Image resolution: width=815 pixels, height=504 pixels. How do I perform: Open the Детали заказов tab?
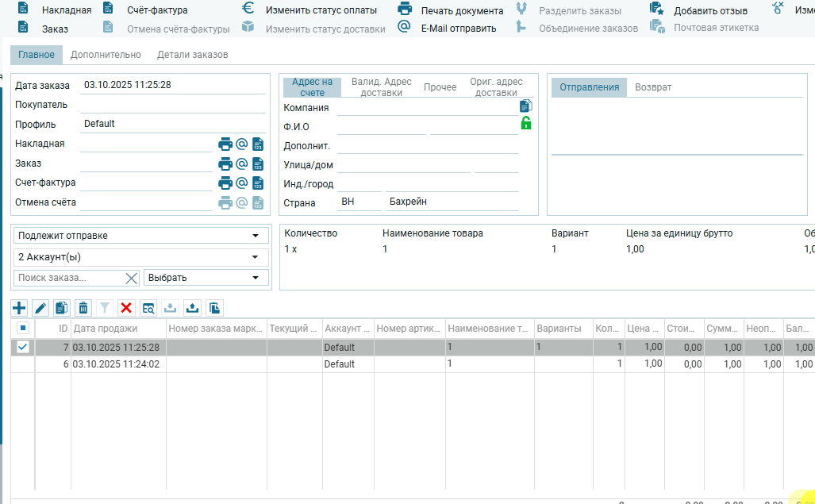192,55
